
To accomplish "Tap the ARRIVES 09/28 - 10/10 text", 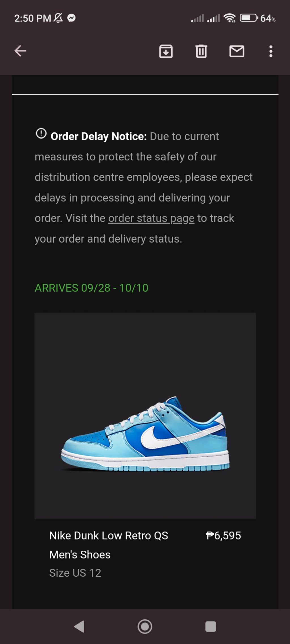I will click(x=91, y=288).
